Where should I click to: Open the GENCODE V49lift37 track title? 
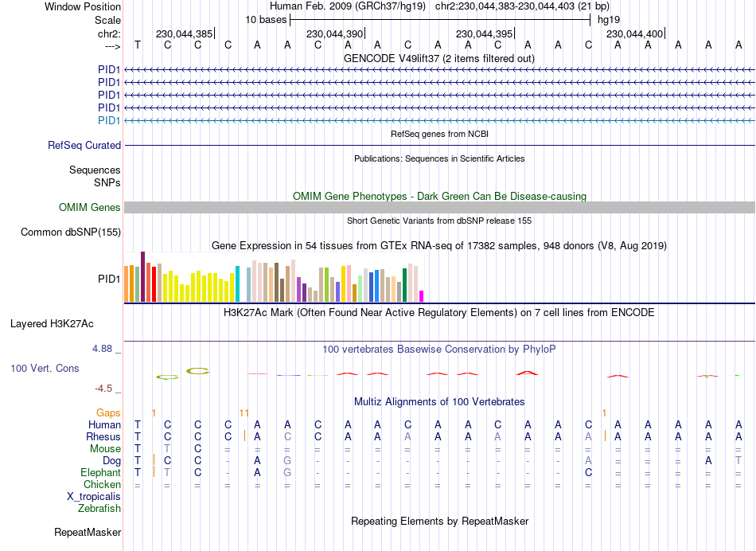438,58
